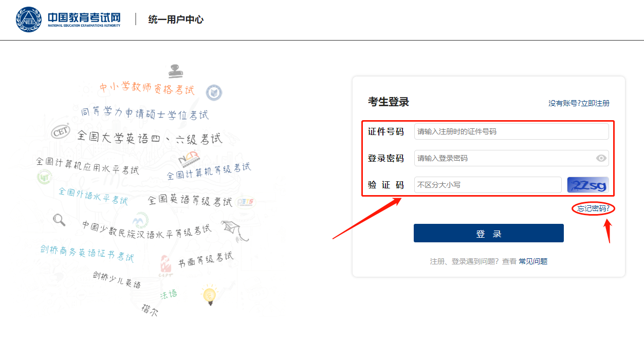Click the magnifying glass icon
The width and height of the screenshot is (644, 345).
pos(60,220)
